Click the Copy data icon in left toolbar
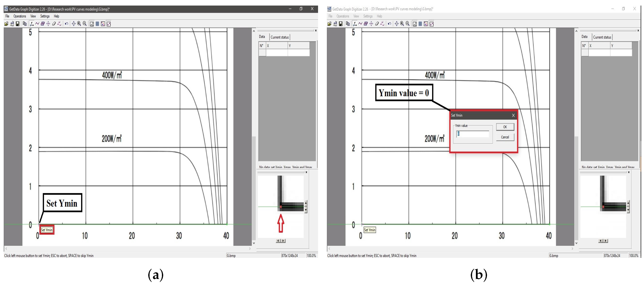The width and height of the screenshot is (644, 286). (25, 24)
